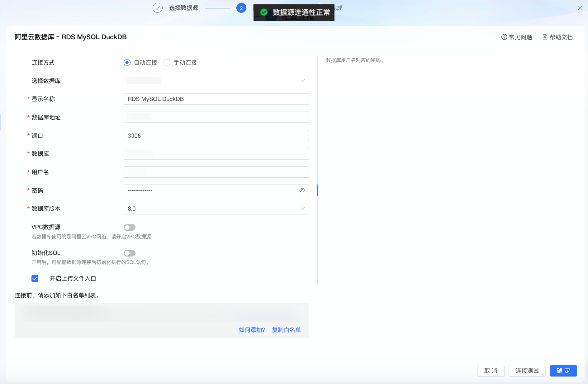Click the 取消 button

pyautogui.click(x=491, y=371)
